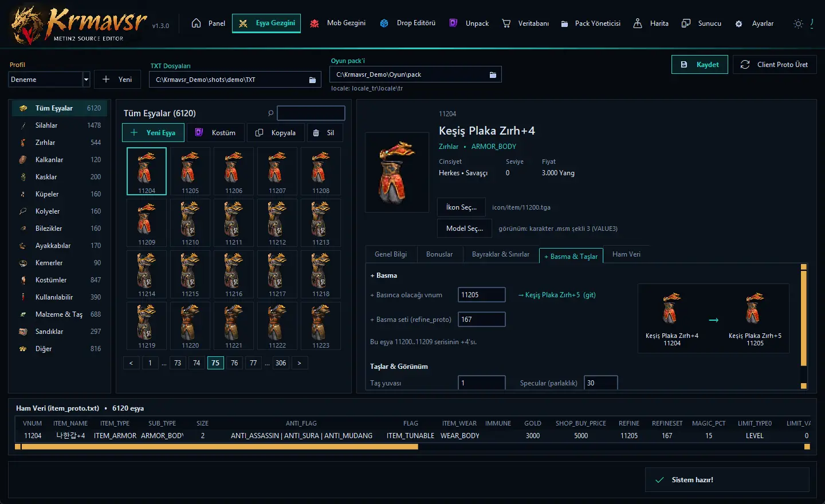
Task: Select Silahlar category in sidebar
Action: click(x=60, y=125)
